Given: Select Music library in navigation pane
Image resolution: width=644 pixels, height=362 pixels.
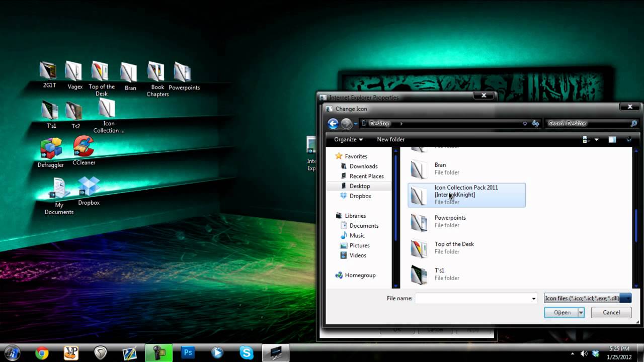Looking at the screenshot, I should point(357,235).
